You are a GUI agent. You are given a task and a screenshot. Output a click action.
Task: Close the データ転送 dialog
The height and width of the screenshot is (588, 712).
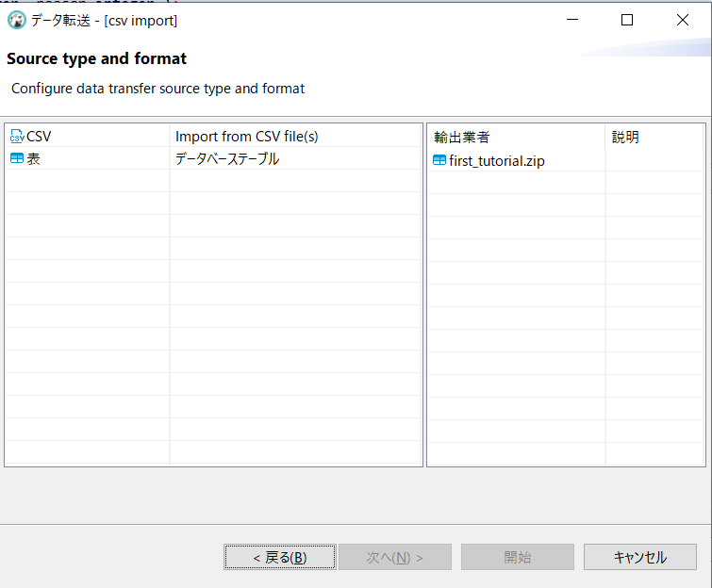pos(683,20)
